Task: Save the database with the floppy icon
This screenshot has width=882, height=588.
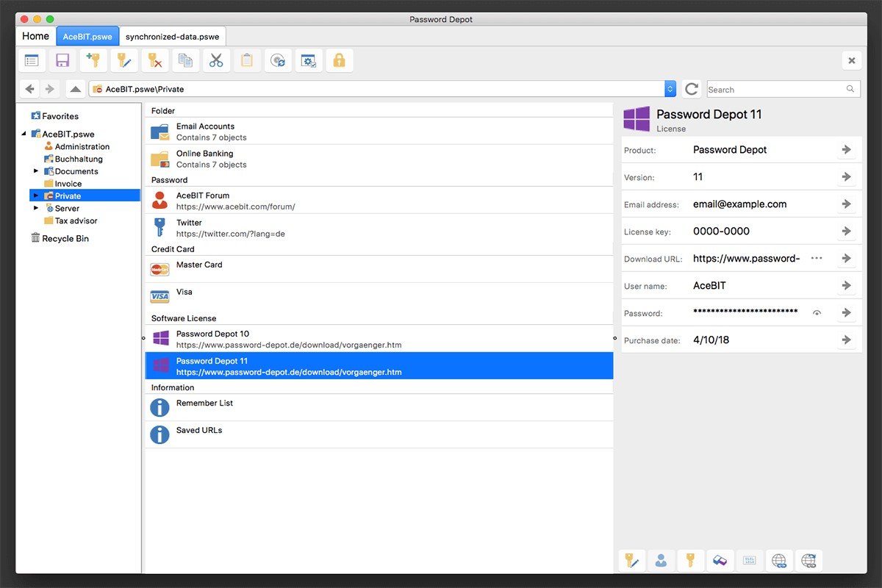Action: [62, 61]
